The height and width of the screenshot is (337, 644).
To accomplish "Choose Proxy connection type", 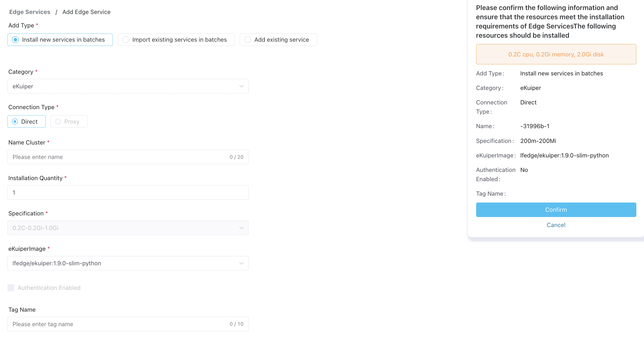I will coord(69,122).
